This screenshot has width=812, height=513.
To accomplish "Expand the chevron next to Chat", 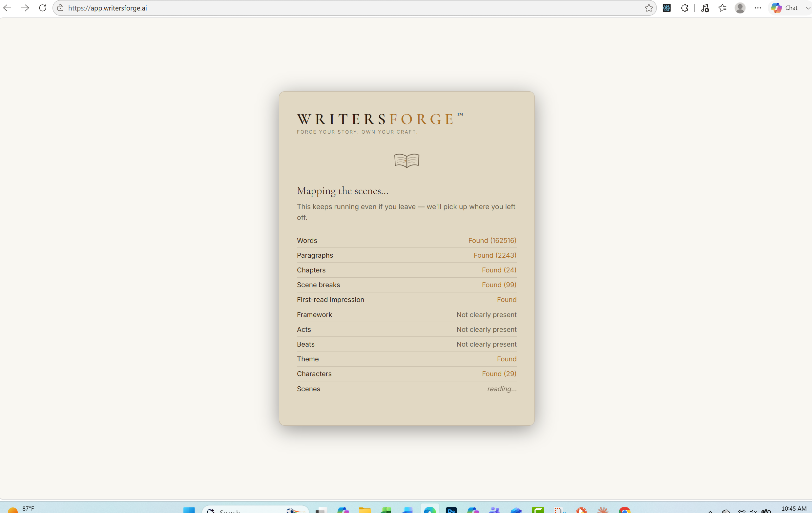I will (808, 8).
